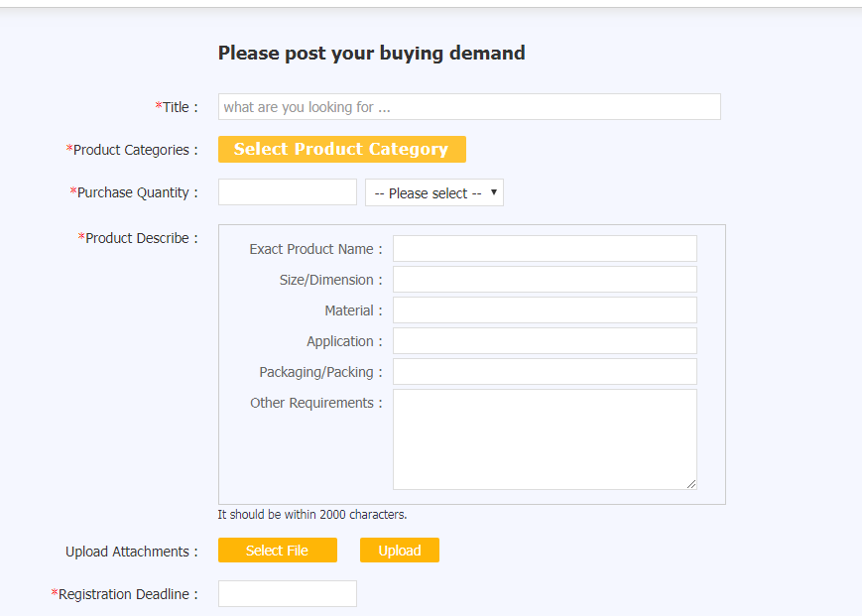Focus the Purchase Quantity number field
The width and height of the screenshot is (862, 616).
(288, 192)
